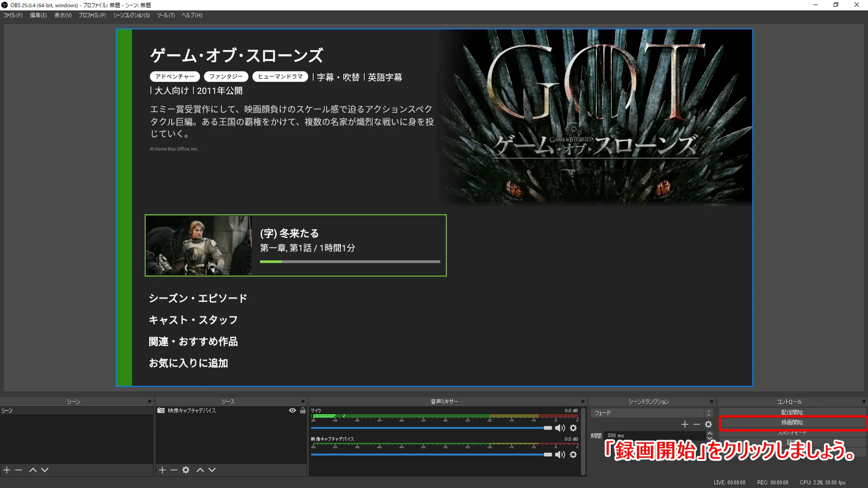Open the ヘルプ(H) menu
The width and height of the screenshot is (868, 488).
coord(192,15)
